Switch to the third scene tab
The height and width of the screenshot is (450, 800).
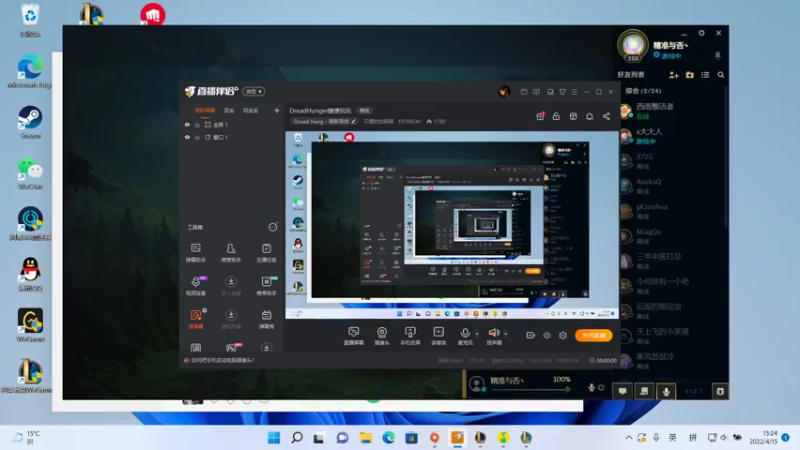(x=251, y=111)
